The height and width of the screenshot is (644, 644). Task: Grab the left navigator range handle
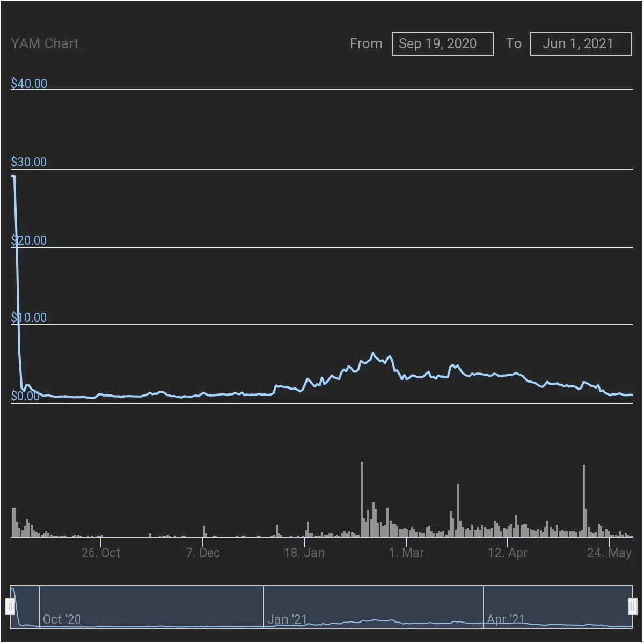pyautogui.click(x=10, y=606)
